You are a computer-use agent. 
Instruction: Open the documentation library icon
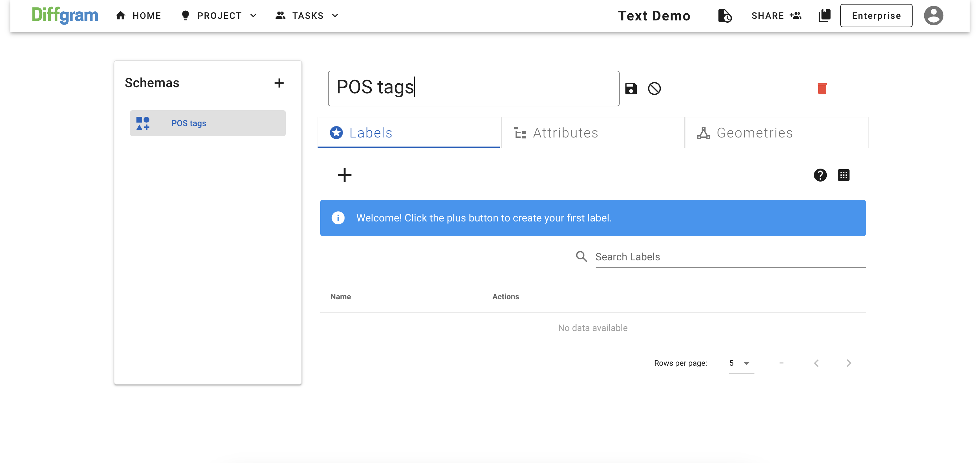[x=824, y=16]
